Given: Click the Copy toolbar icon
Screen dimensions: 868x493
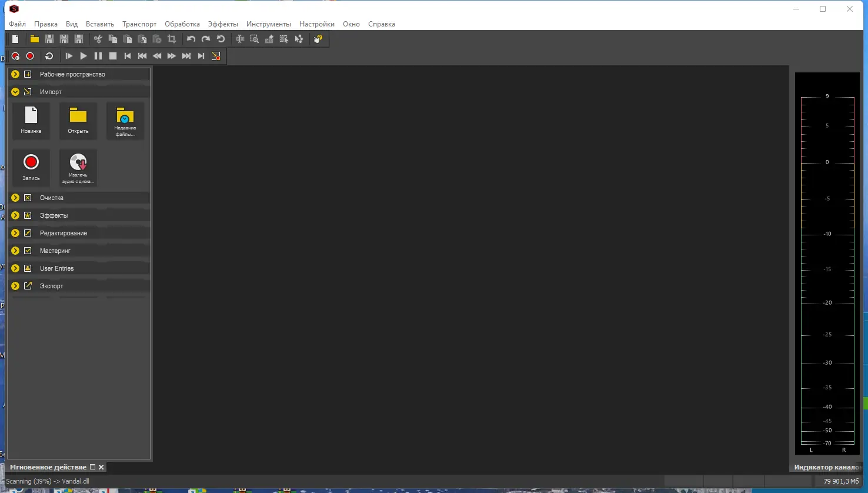Looking at the screenshot, I should 113,39.
